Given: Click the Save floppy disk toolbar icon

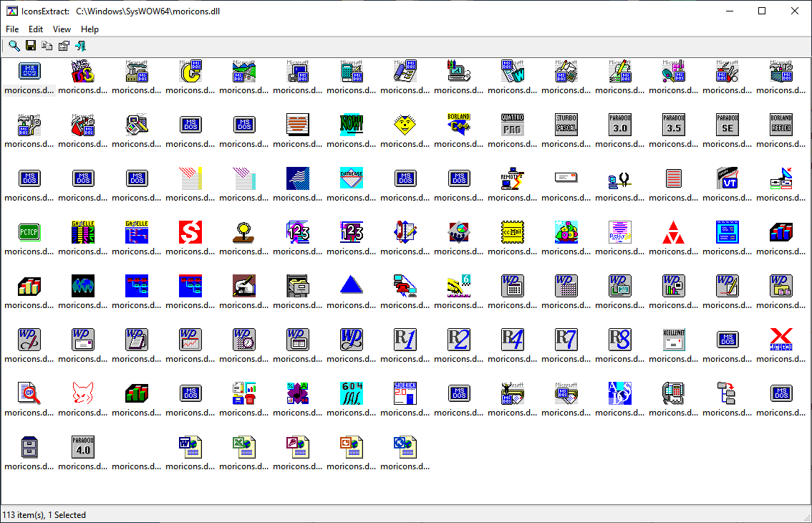Looking at the screenshot, I should click(31, 46).
